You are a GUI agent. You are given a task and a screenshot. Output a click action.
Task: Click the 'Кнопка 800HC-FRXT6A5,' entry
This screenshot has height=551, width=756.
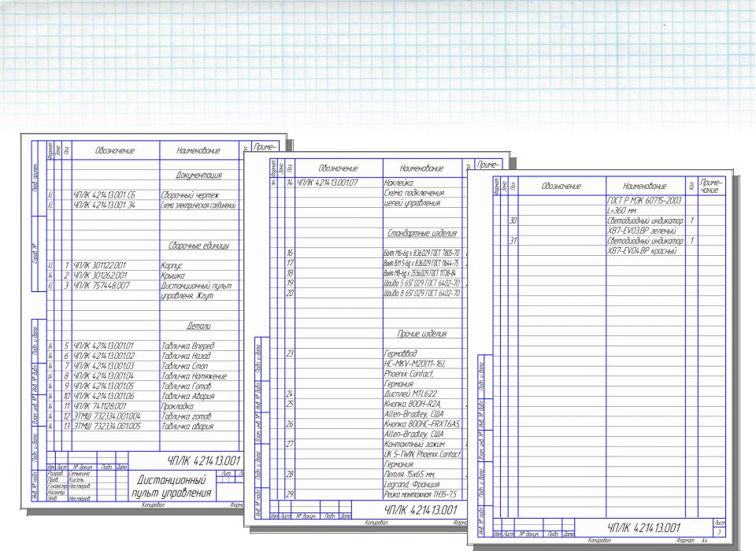[x=423, y=424]
